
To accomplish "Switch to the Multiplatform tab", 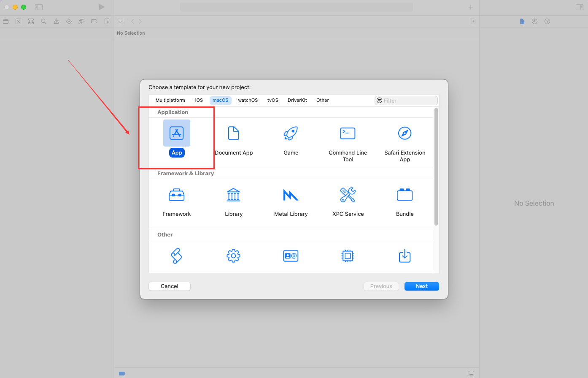I will 170,101.
